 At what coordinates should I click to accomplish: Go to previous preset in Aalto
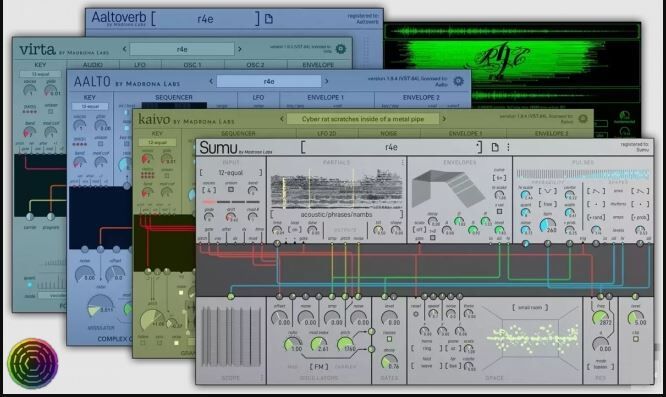click(211, 81)
